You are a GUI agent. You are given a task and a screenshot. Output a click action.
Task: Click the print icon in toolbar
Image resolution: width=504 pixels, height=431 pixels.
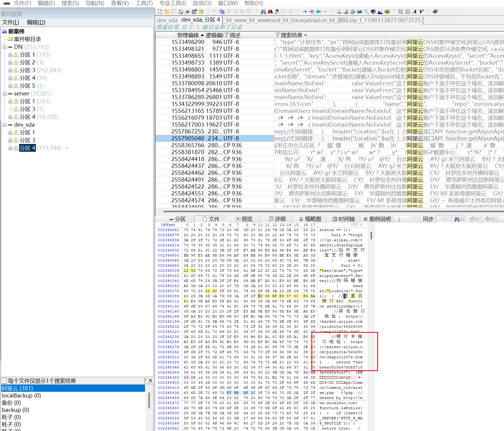point(188,12)
